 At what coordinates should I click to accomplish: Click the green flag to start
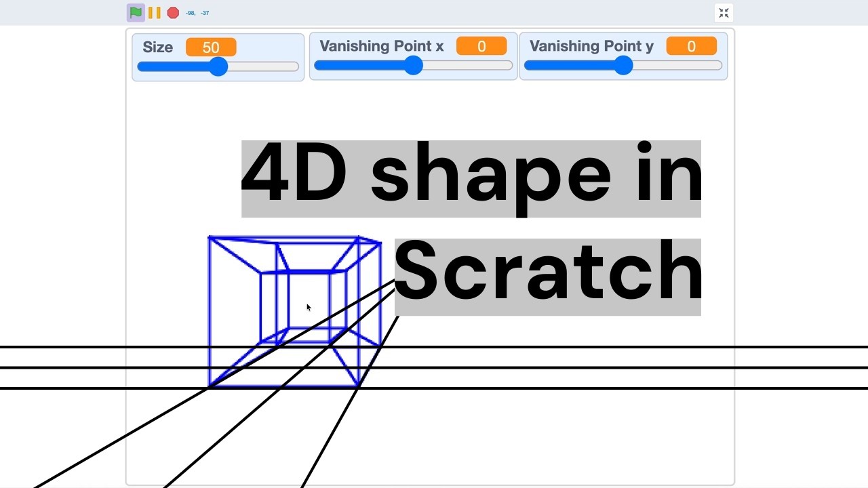click(x=136, y=13)
